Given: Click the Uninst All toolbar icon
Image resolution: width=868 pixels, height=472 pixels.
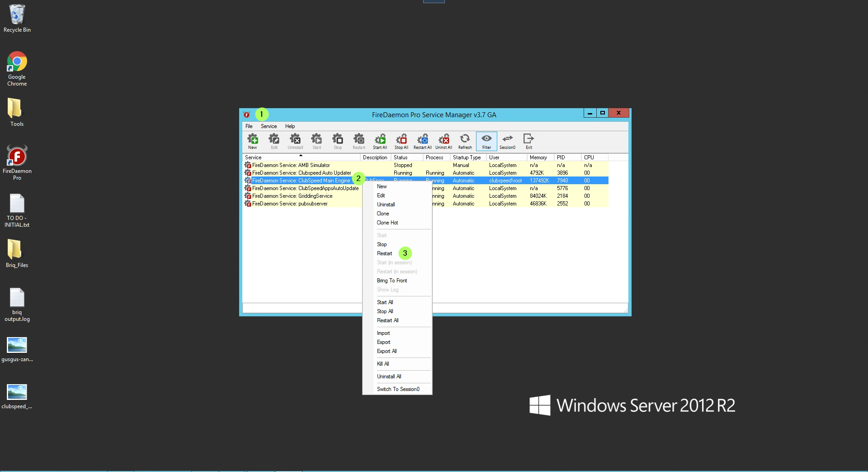Looking at the screenshot, I should click(x=443, y=141).
